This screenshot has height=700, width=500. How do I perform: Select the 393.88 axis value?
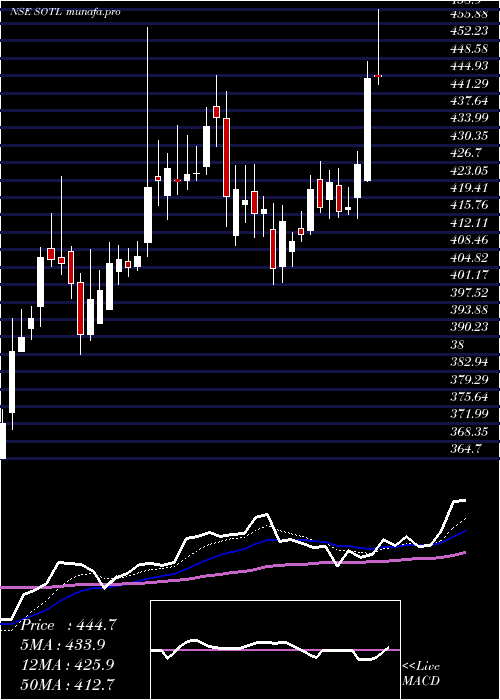pyautogui.click(x=469, y=309)
